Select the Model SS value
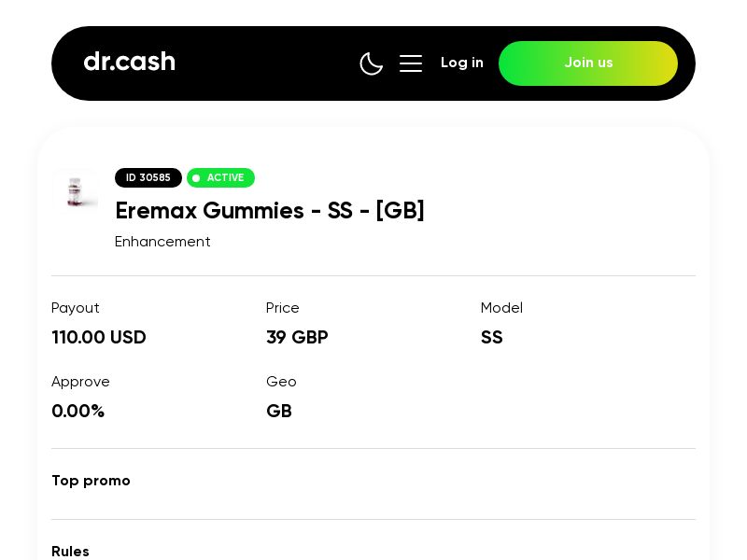The image size is (747, 560). click(x=492, y=338)
